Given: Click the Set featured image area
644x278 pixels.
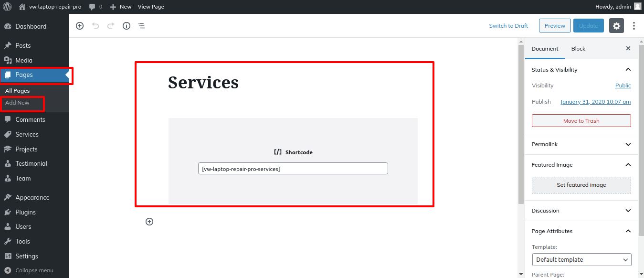Looking at the screenshot, I should 581,185.
